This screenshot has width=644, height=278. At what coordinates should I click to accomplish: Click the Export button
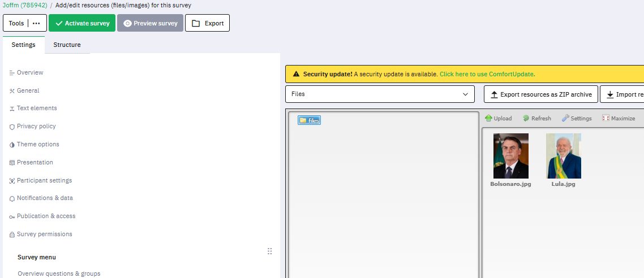(207, 23)
